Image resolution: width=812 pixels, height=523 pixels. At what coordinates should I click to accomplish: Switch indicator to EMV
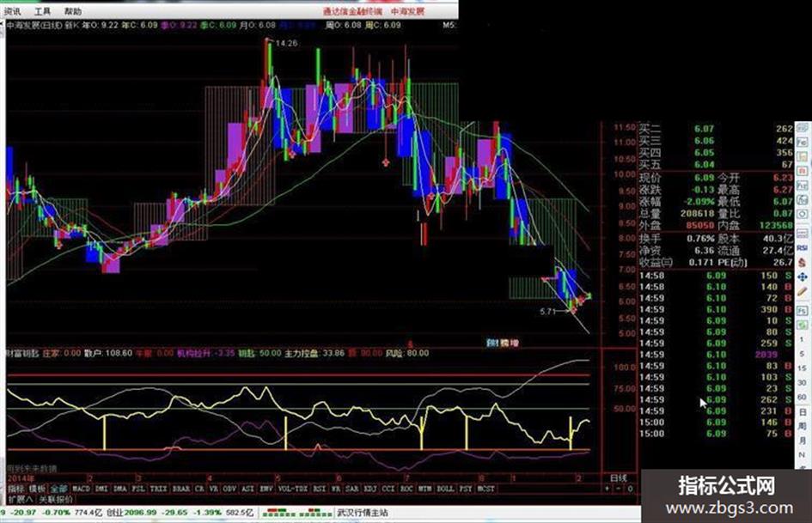[x=266, y=489]
